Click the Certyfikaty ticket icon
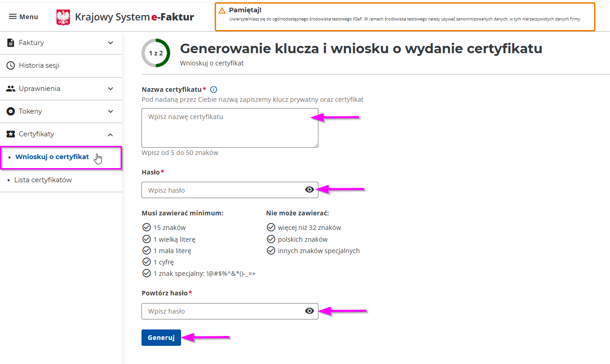Viewport: 610px width, 364px height. (x=10, y=134)
